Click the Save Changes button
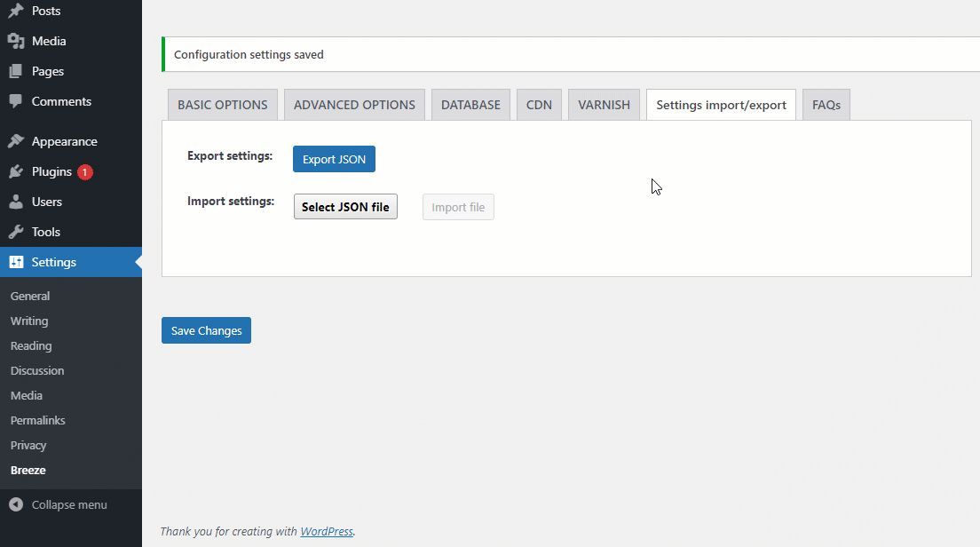980x547 pixels. pos(206,330)
